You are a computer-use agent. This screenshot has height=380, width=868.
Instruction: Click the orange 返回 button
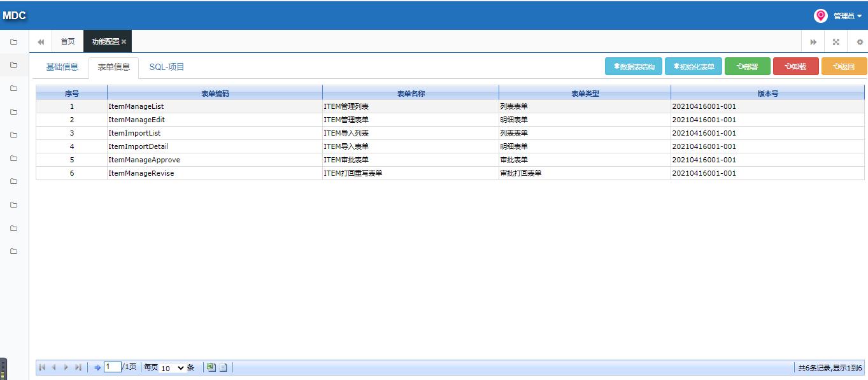[x=844, y=66]
